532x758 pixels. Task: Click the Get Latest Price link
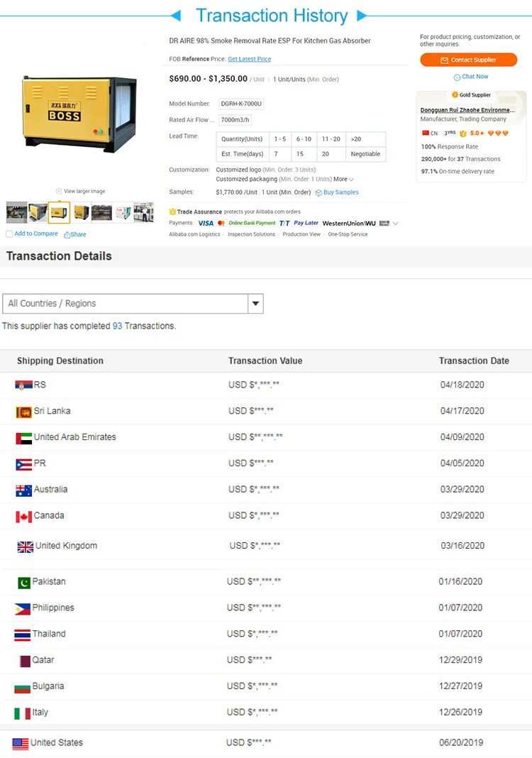(x=249, y=59)
